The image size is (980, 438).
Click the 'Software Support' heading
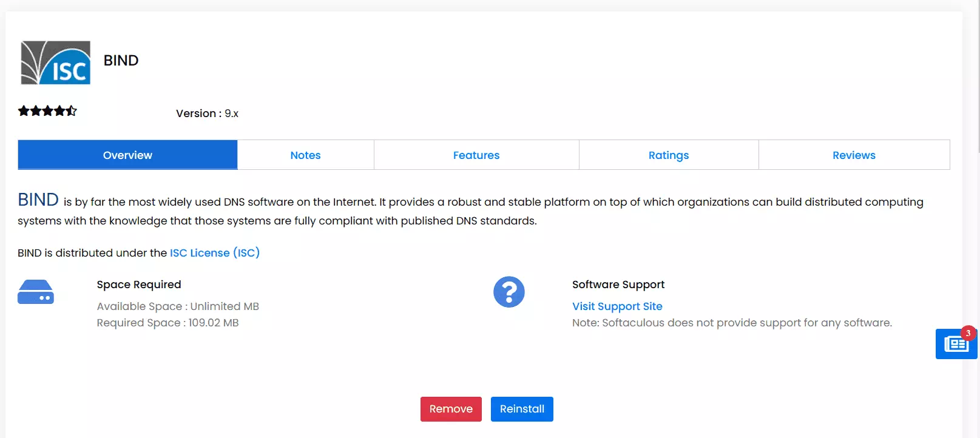click(x=618, y=285)
